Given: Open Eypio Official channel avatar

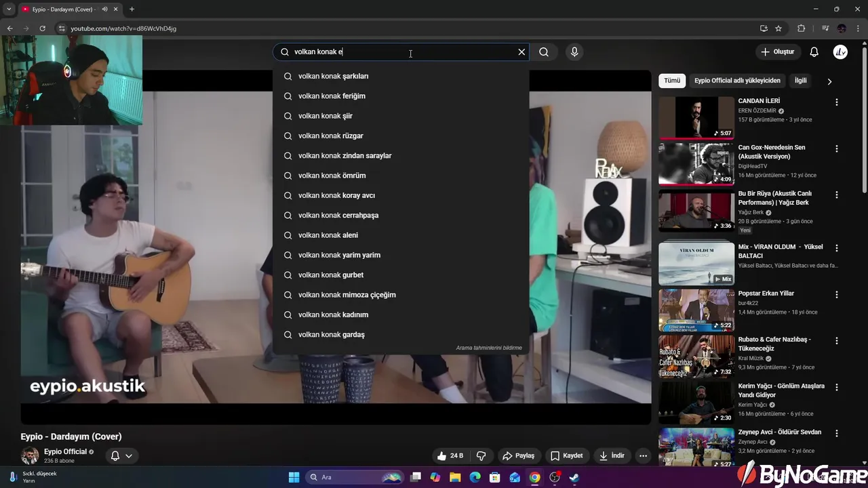Looking at the screenshot, I should [30, 455].
